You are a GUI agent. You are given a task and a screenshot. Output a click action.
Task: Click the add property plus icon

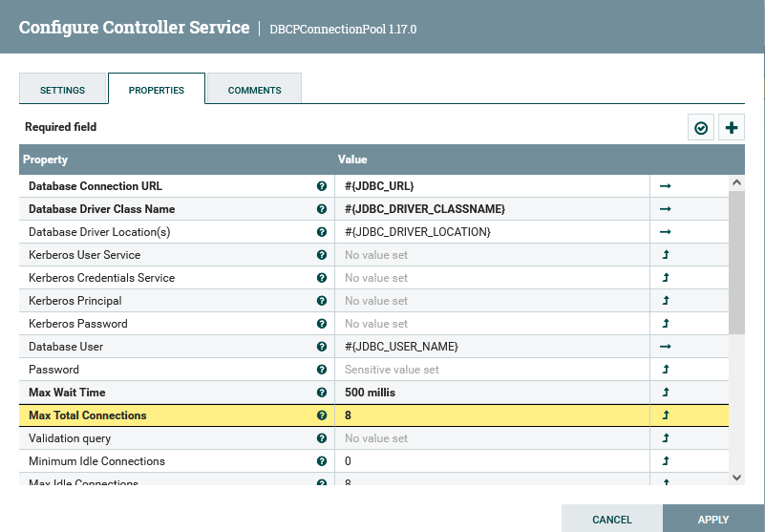732,127
